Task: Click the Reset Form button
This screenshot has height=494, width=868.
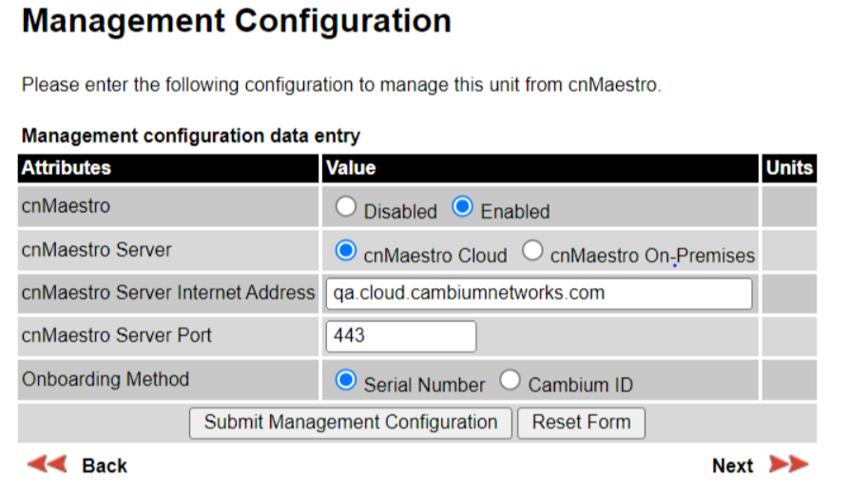Action: pyautogui.click(x=581, y=423)
